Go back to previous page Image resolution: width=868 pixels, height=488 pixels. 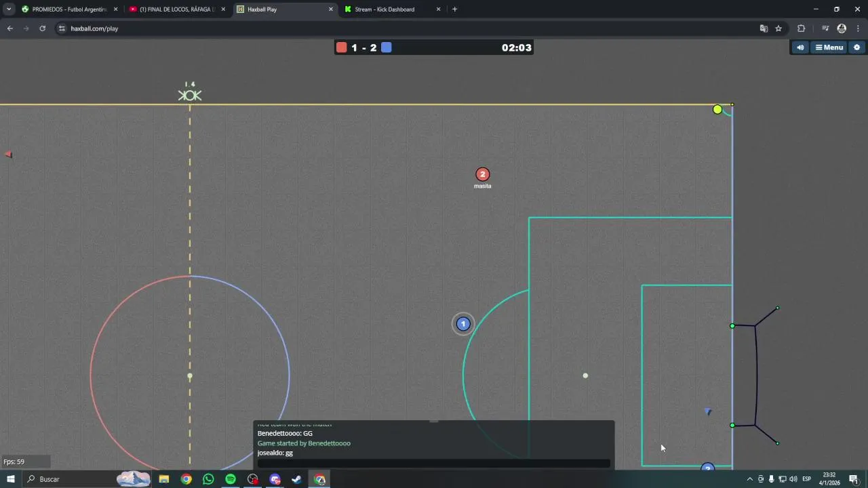(9, 28)
